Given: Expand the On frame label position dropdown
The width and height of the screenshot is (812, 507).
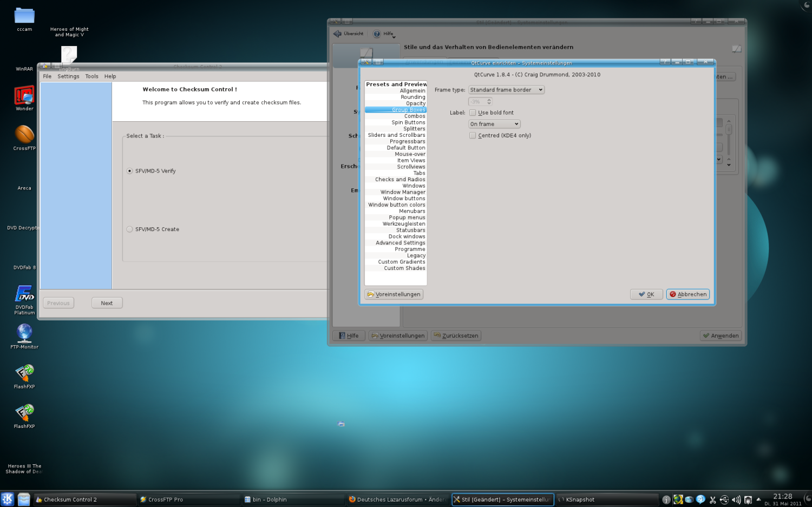Looking at the screenshot, I should (x=494, y=124).
